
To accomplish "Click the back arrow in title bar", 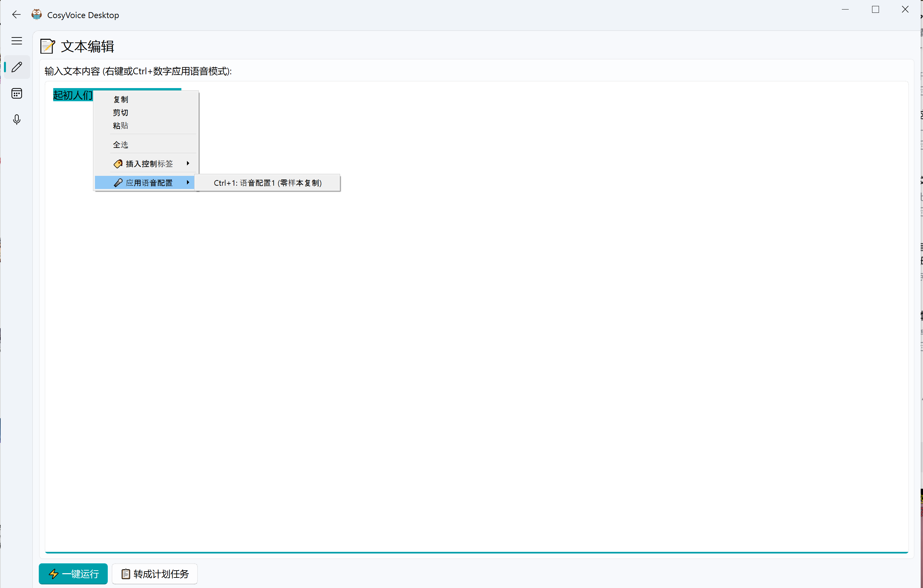I will 16,14.
